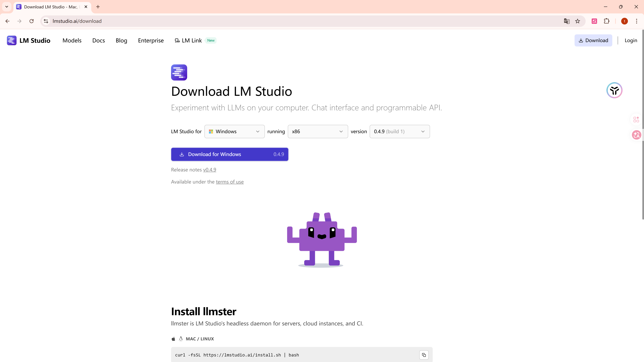The image size is (644, 362).
Task: Click the floating grid sparkle side icon
Action: (636, 119)
